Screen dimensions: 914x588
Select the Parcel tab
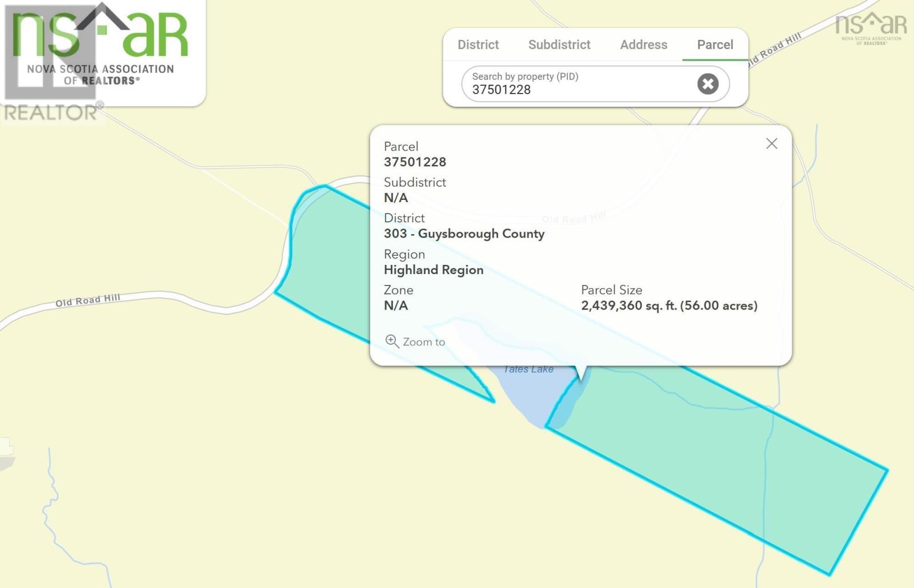pos(715,45)
